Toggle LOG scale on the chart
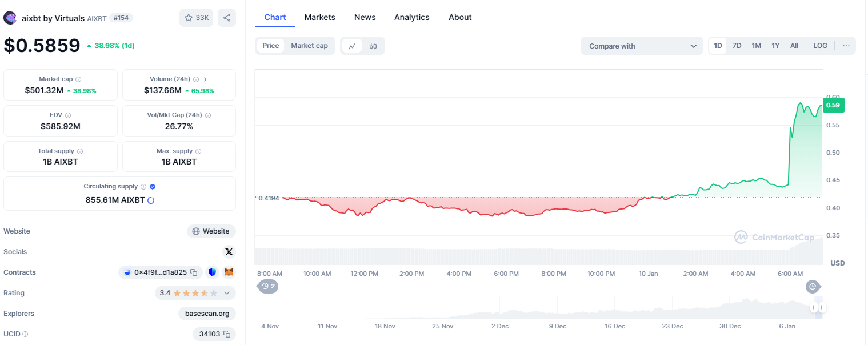The width and height of the screenshot is (868, 345). (820, 46)
